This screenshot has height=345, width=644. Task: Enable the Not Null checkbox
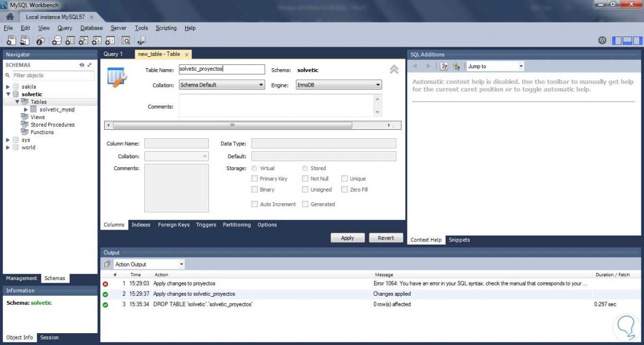point(305,179)
